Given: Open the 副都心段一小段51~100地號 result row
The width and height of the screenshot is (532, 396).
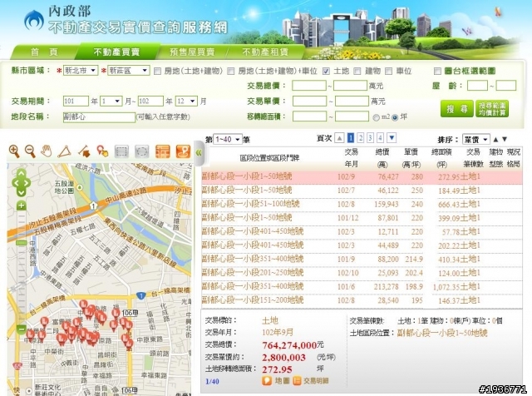Looking at the screenshot, I should (362, 204).
